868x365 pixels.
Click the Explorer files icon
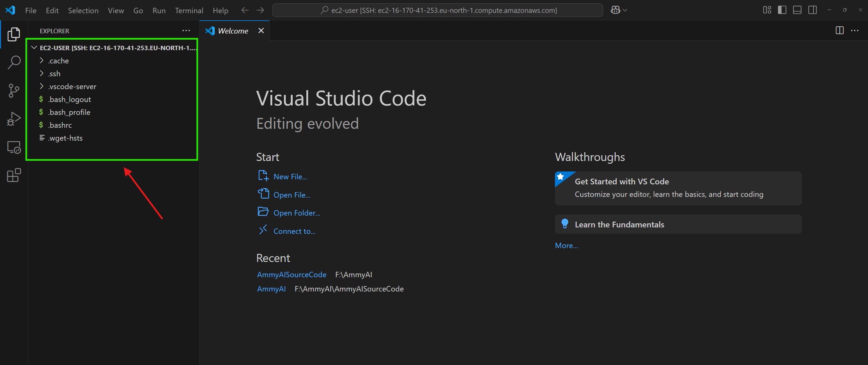(14, 34)
